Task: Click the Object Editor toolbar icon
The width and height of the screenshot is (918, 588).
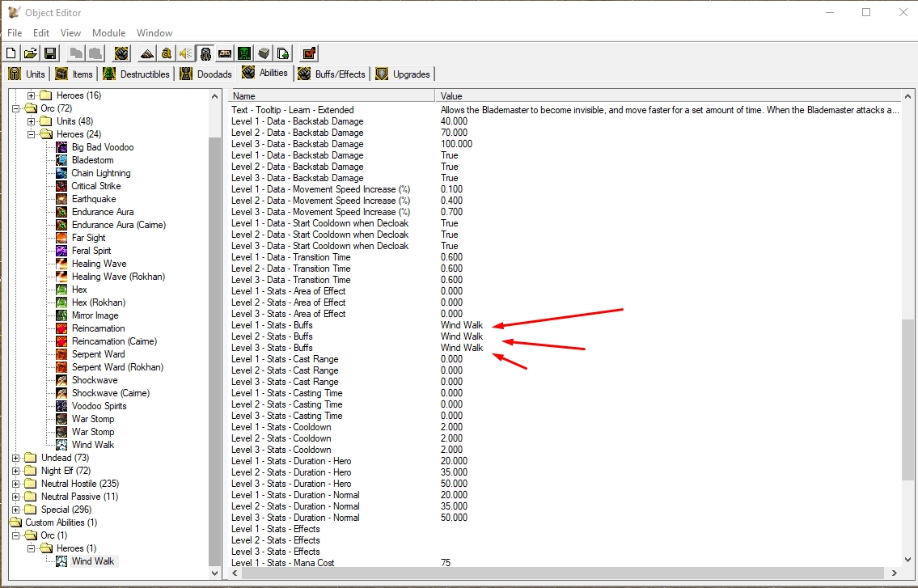Action: pos(205,53)
